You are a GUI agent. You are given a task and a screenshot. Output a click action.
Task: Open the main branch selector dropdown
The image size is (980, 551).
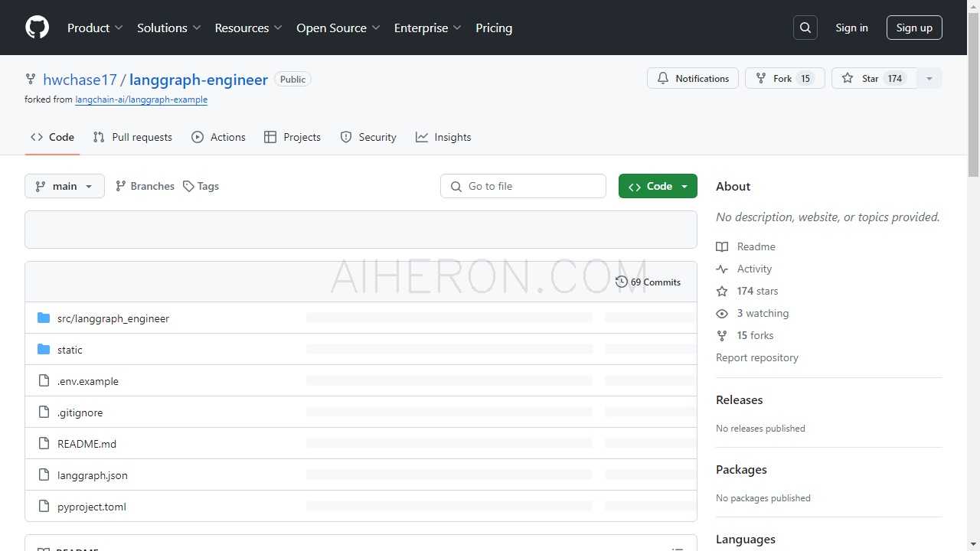(x=64, y=186)
